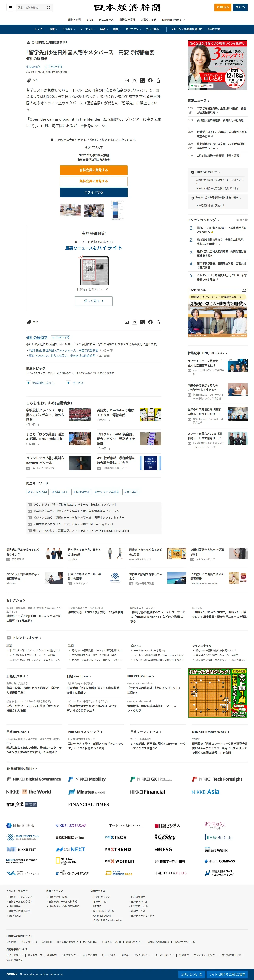Open the first article photo thumbnail
254x980 pixels.
(70, 210)
